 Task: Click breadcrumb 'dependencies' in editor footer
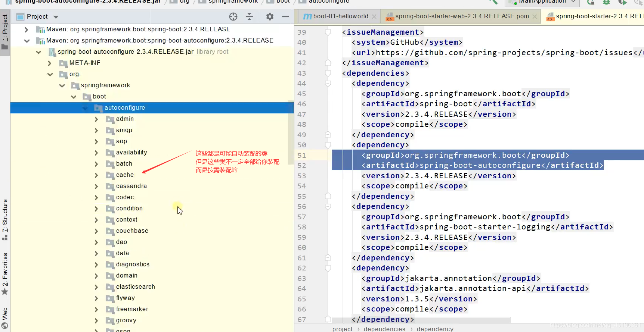[x=384, y=329]
